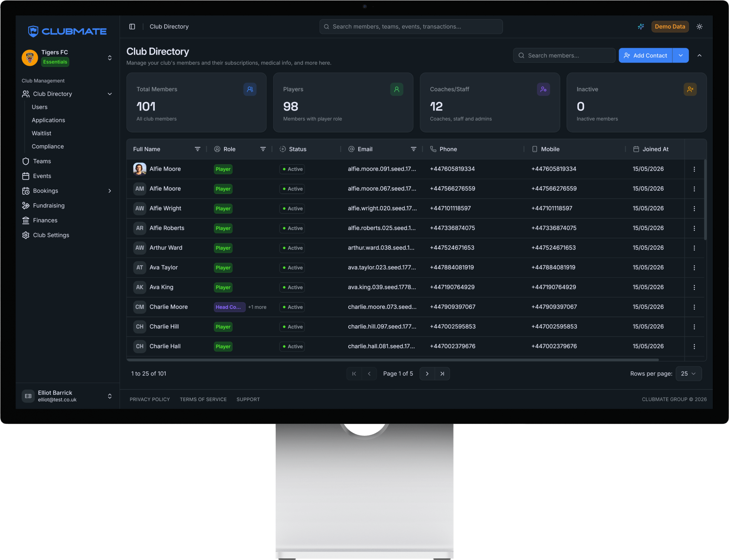The image size is (729, 560).
Task: Switch theme using the sun icon
Action: click(x=699, y=27)
